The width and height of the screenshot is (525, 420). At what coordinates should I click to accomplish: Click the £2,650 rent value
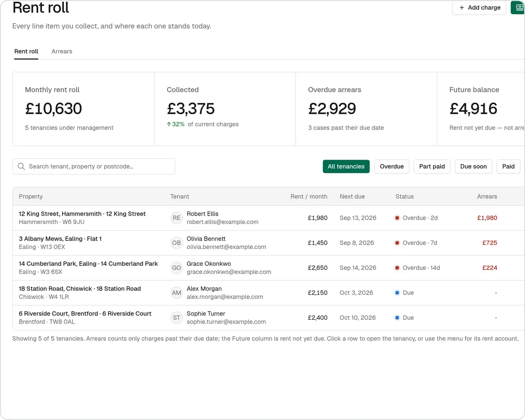[x=318, y=268]
